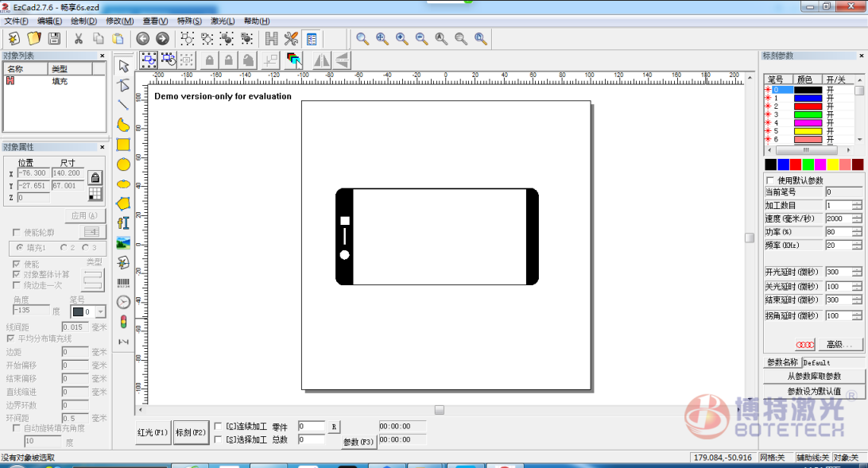
Task: Open the 编辑(E) menu
Action: pos(50,21)
